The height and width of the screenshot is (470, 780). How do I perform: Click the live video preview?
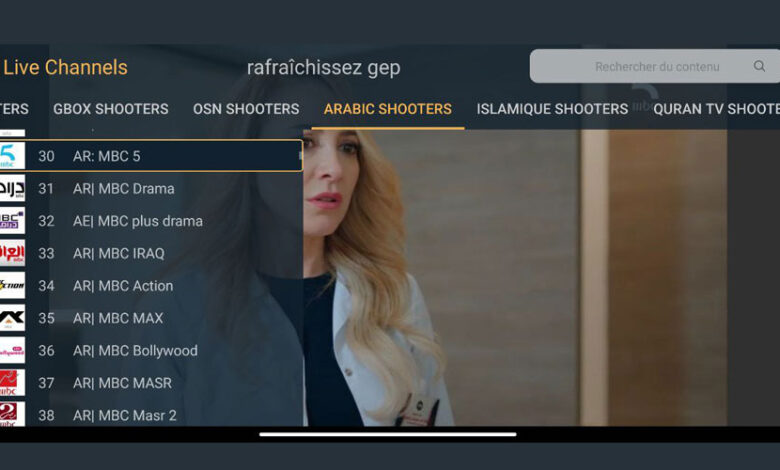pos(515,278)
